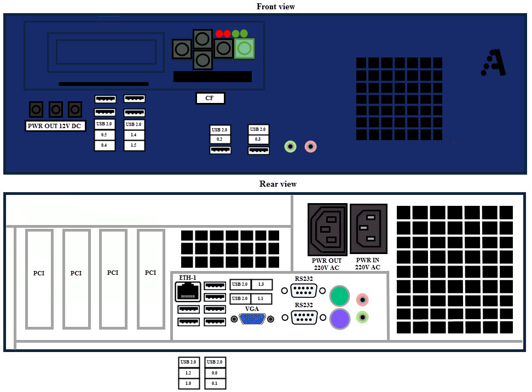Click the front panel green audio jack
The height and width of the screenshot is (392, 532).
(291, 147)
